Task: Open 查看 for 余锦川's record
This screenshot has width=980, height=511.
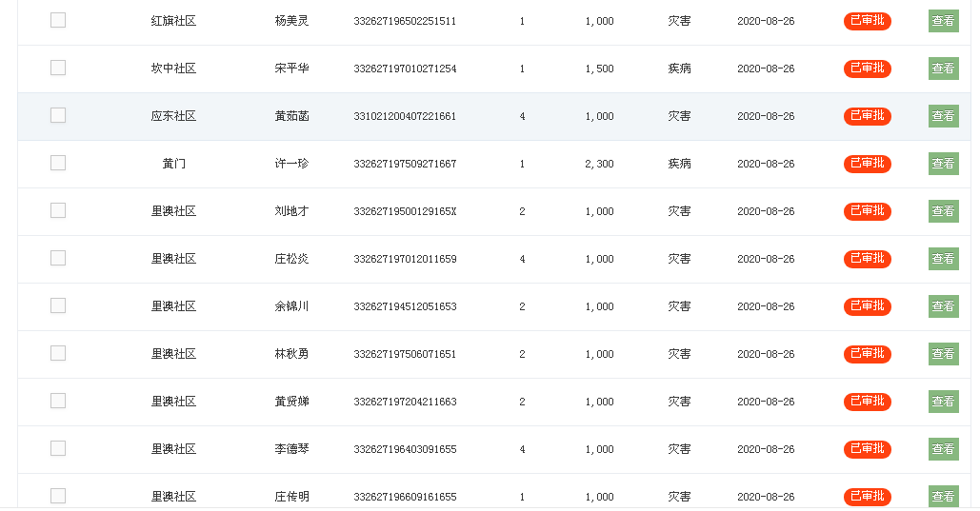Action: click(943, 306)
